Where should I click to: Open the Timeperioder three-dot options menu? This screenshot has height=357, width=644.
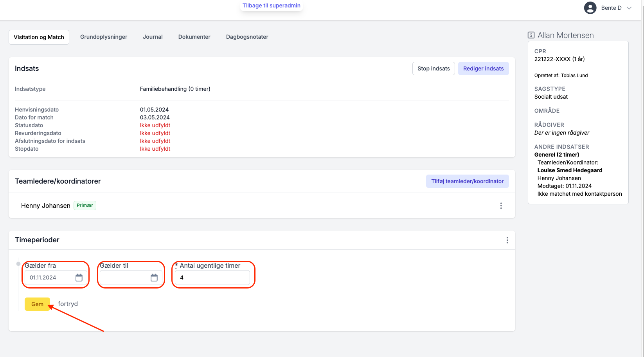507,240
